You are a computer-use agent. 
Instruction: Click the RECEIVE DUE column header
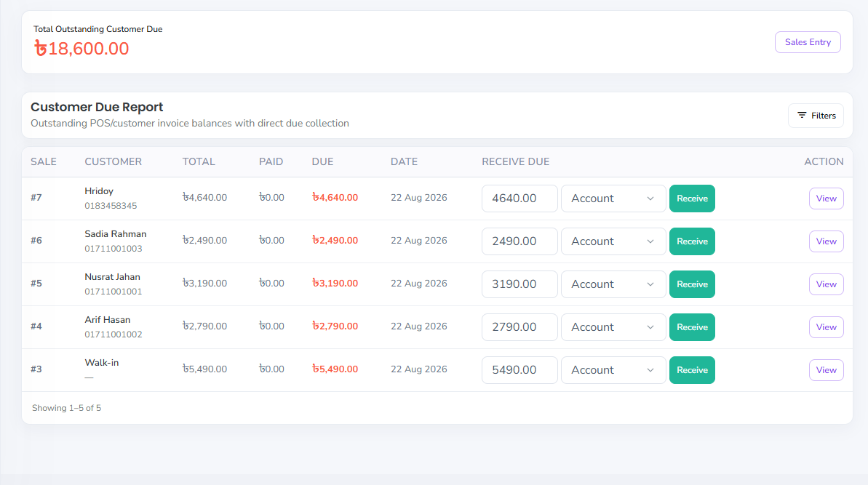pyautogui.click(x=515, y=161)
